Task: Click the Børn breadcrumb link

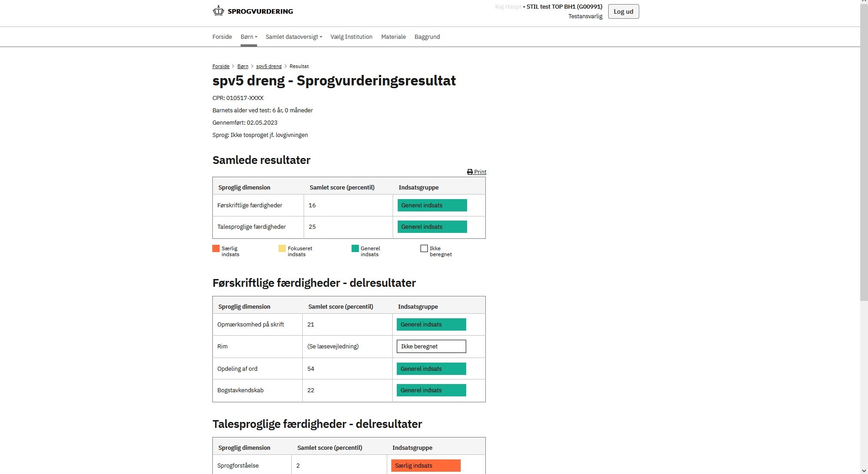Action: 243,66
